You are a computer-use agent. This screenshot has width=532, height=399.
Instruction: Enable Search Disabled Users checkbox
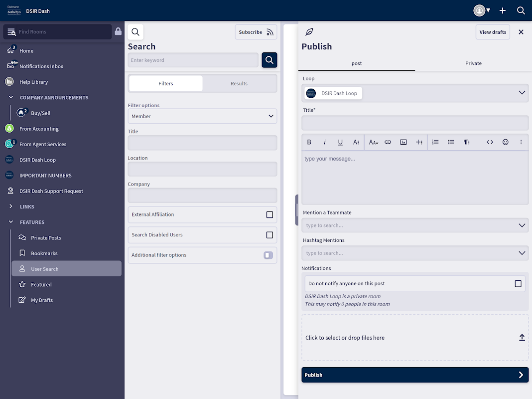[269, 235]
